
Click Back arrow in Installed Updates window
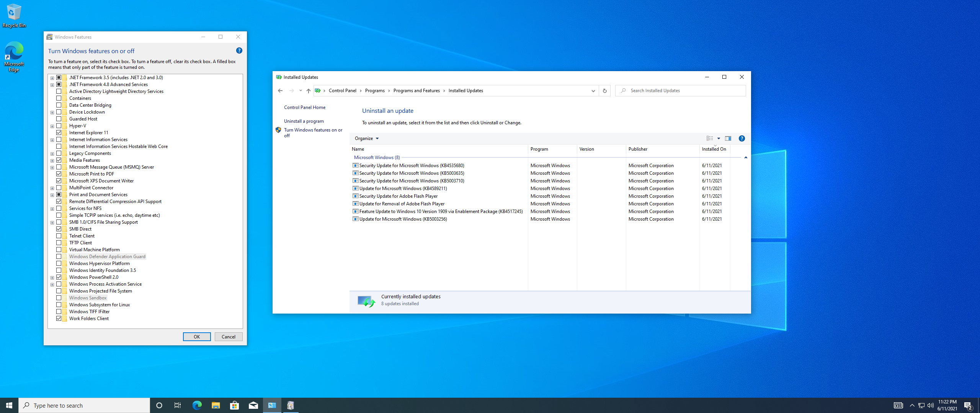click(x=280, y=91)
